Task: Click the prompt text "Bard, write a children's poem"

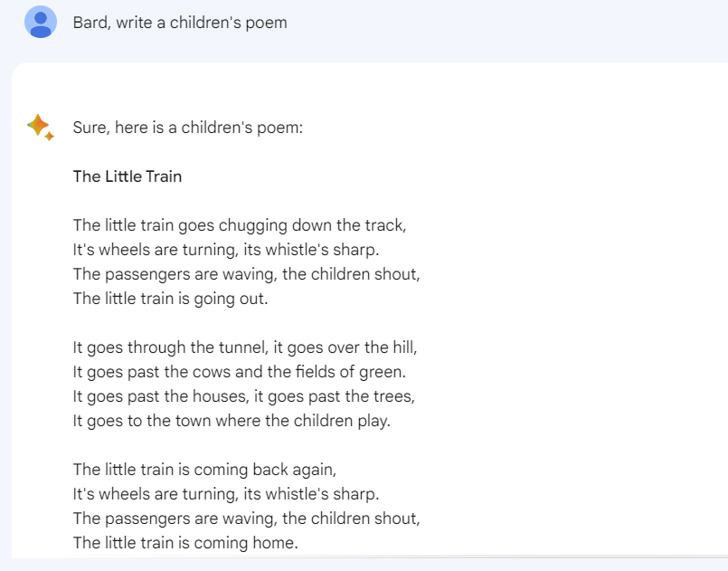Action: [180, 23]
